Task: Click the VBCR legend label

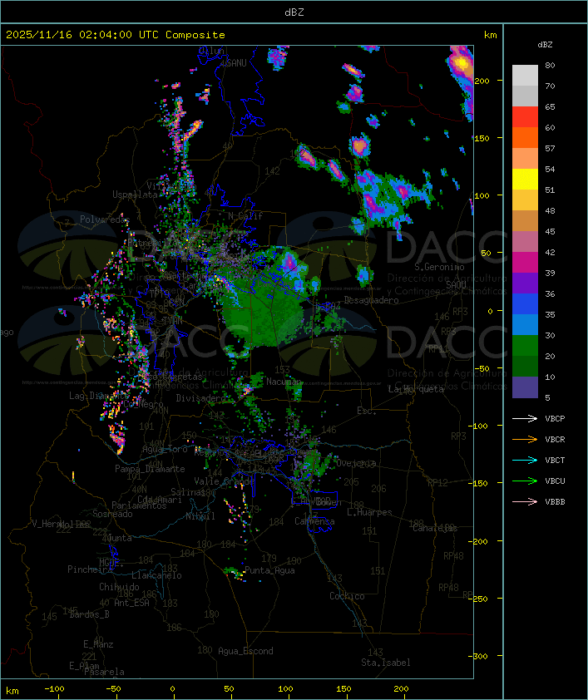Action: pyautogui.click(x=555, y=439)
